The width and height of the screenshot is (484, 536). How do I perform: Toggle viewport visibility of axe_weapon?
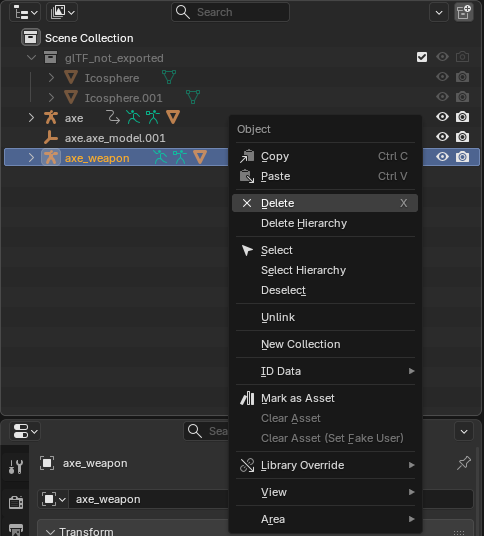pyautogui.click(x=442, y=157)
